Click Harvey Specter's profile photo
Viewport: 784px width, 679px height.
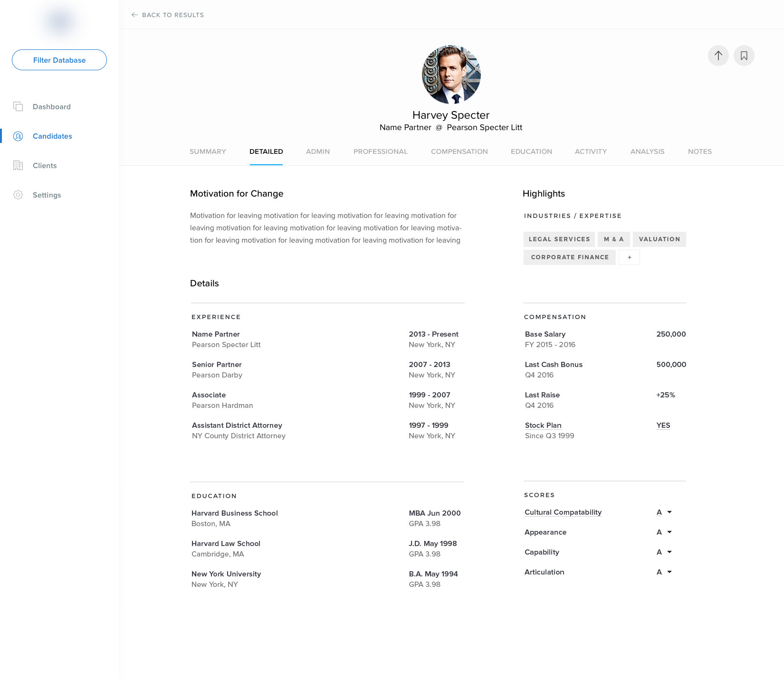(x=451, y=75)
